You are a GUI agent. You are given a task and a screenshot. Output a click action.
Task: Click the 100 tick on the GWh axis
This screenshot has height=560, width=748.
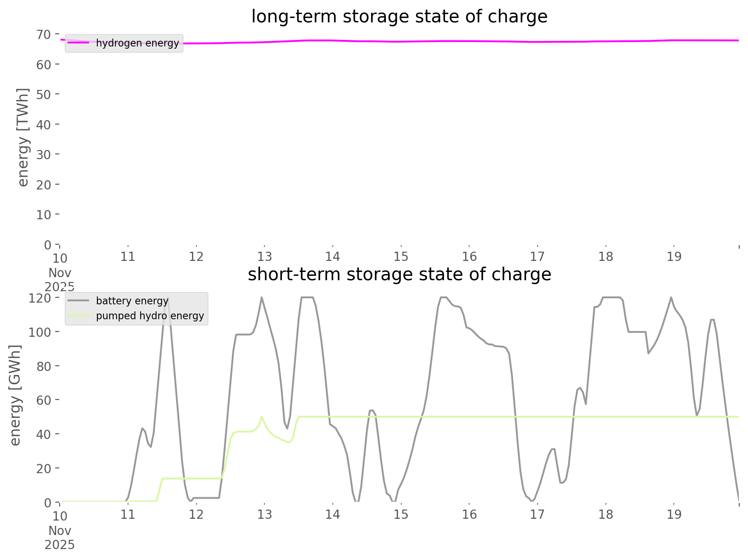pyautogui.click(x=40, y=332)
